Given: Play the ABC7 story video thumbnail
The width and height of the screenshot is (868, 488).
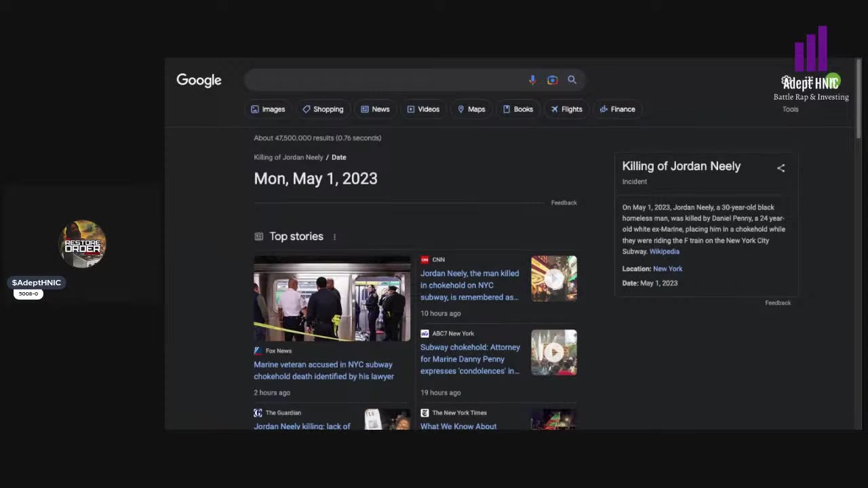Looking at the screenshot, I should 554,352.
